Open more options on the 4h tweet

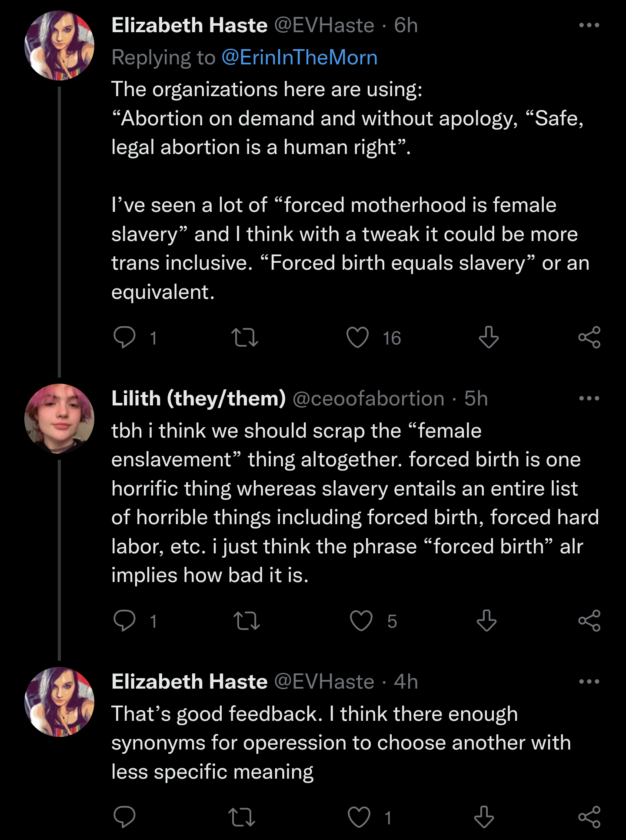[x=589, y=682]
